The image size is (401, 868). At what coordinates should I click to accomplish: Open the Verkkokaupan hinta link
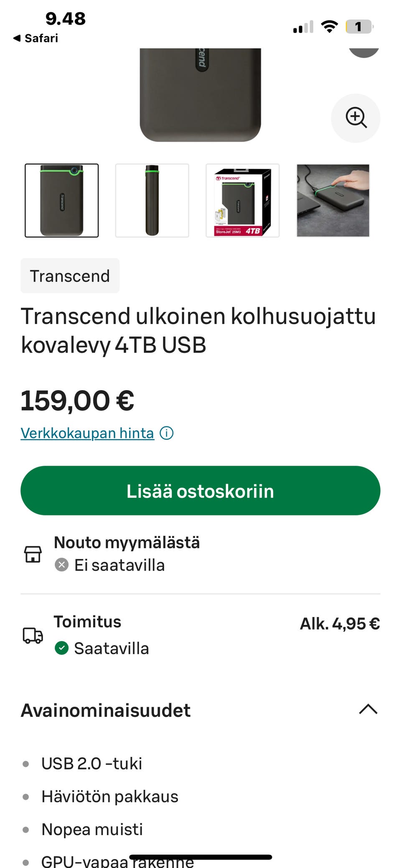86,433
